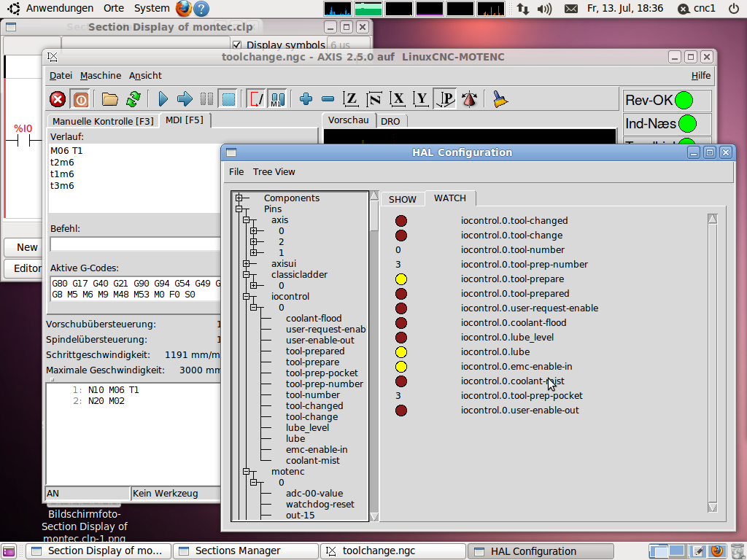Select X view in preview toolbar
The image size is (747, 560).
coord(398,99)
